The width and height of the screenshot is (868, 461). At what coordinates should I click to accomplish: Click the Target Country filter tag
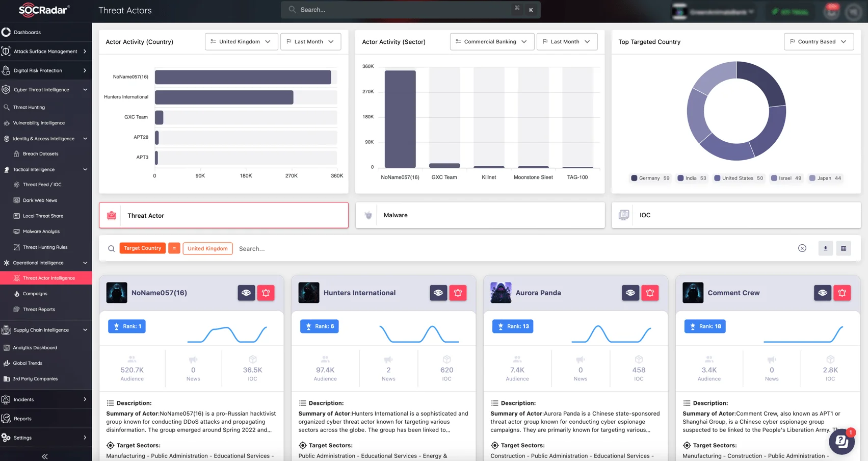143,248
